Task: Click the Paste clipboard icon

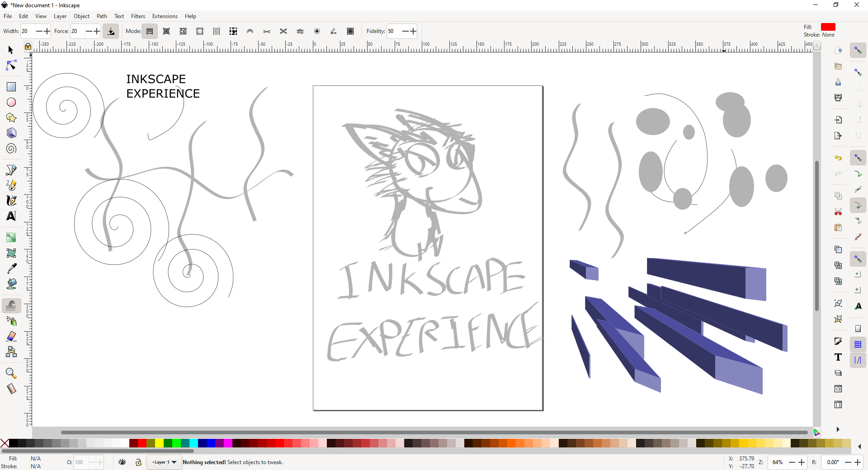Action: click(x=838, y=227)
